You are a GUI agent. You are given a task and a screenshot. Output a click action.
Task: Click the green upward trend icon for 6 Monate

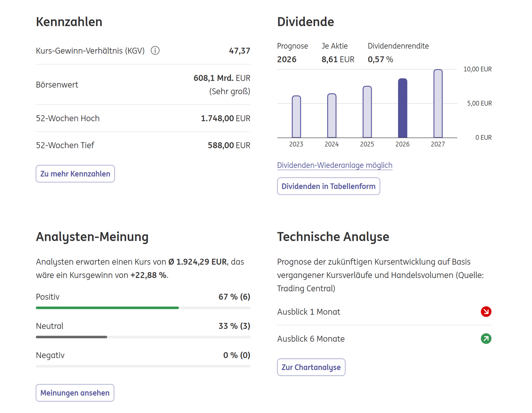[x=486, y=339]
